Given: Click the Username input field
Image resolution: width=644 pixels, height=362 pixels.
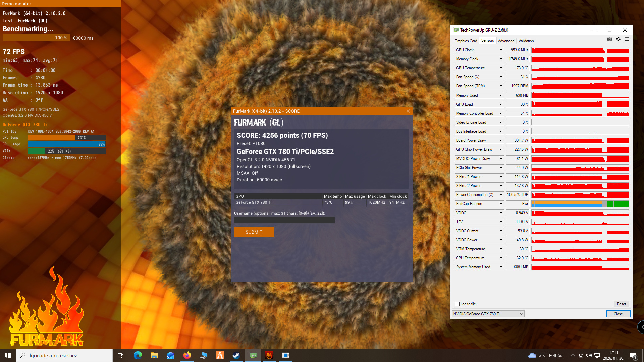Looking at the screenshot, I should tap(284, 220).
